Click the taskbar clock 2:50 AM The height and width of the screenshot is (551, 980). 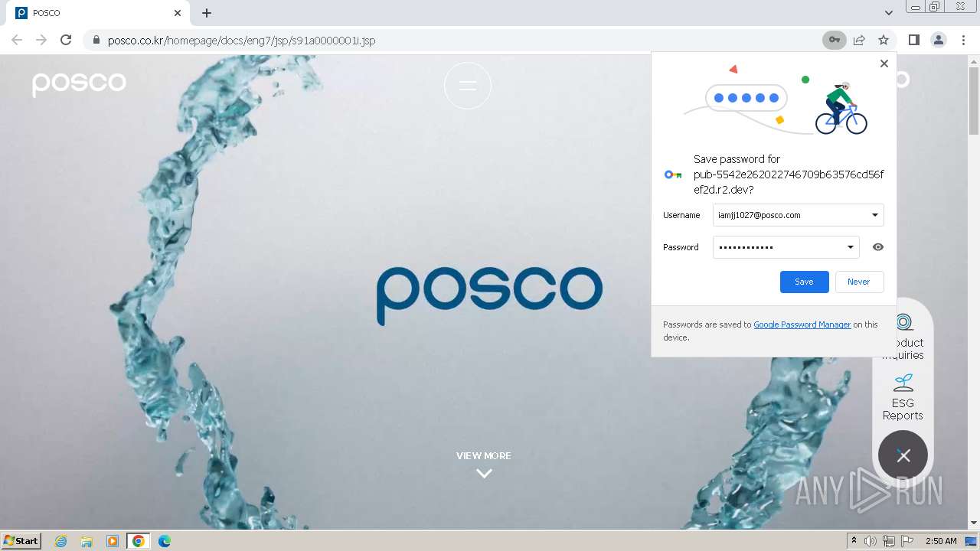(941, 541)
